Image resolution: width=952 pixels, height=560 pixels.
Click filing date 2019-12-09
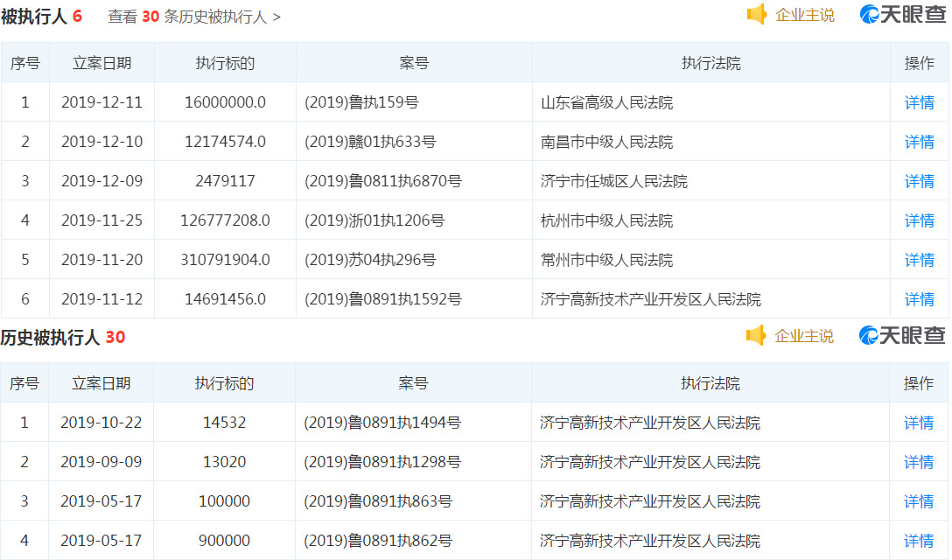[x=102, y=181]
